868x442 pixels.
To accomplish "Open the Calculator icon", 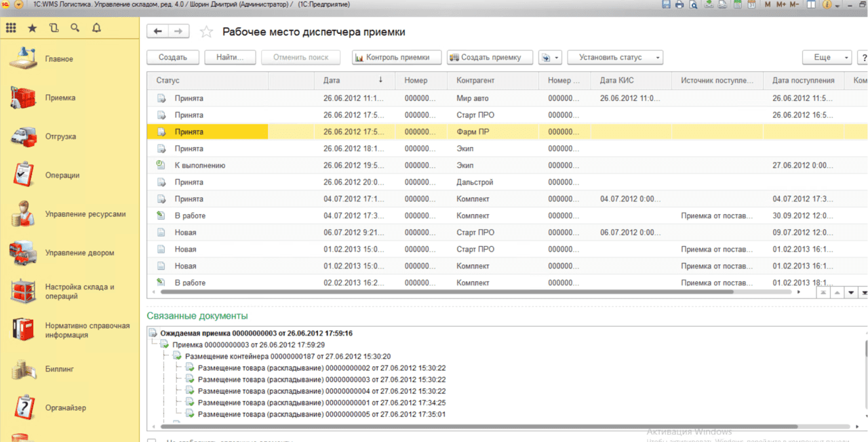I will [x=737, y=4].
